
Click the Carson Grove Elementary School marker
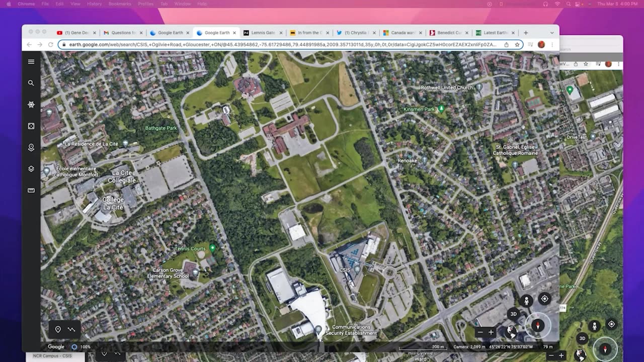[x=195, y=272]
